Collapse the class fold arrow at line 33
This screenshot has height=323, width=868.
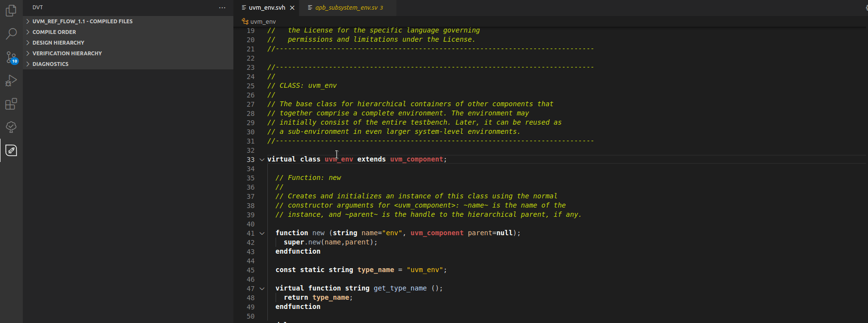[262, 160]
